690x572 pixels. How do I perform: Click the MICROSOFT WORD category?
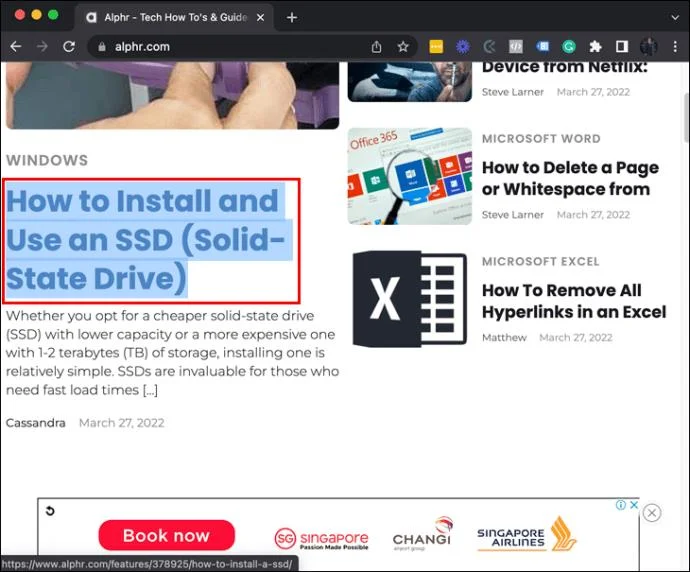(541, 139)
